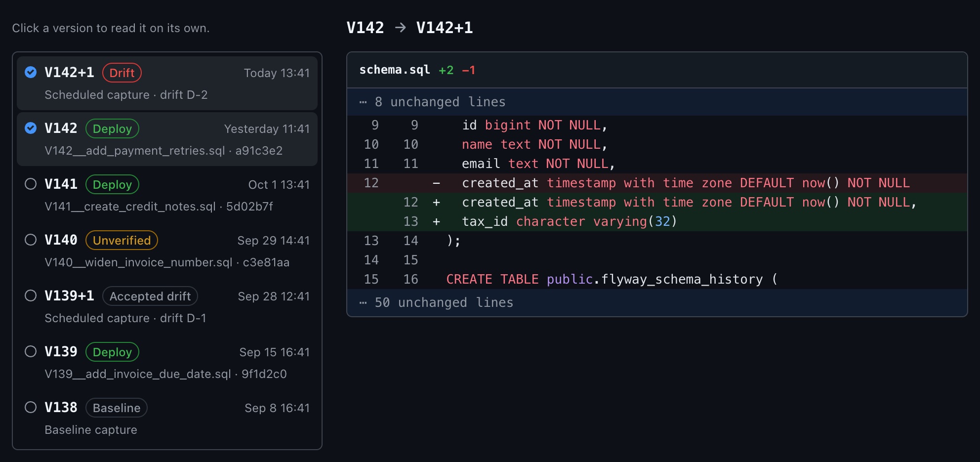Click the red Drift badge
The width and height of the screenshot is (980, 462).
(122, 73)
